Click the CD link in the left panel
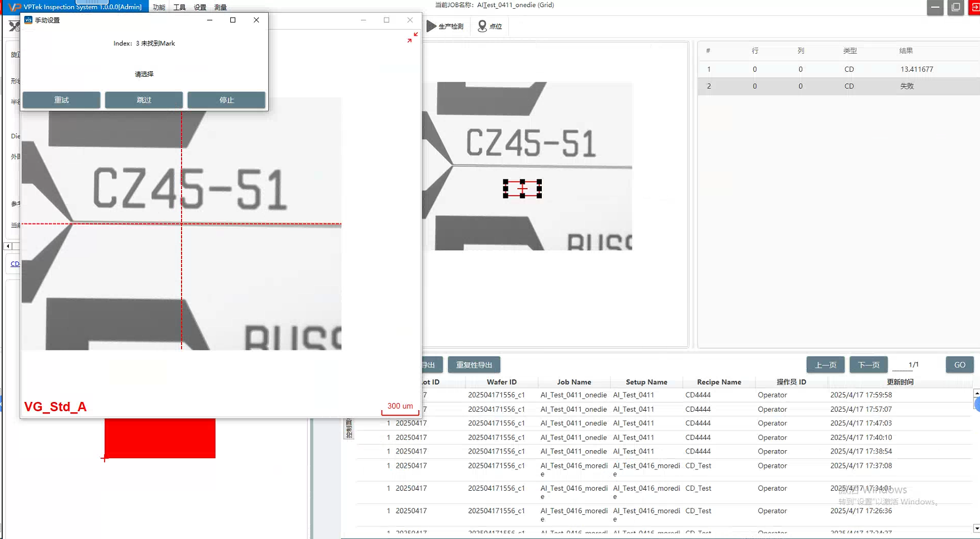The width and height of the screenshot is (980, 539). click(15, 264)
